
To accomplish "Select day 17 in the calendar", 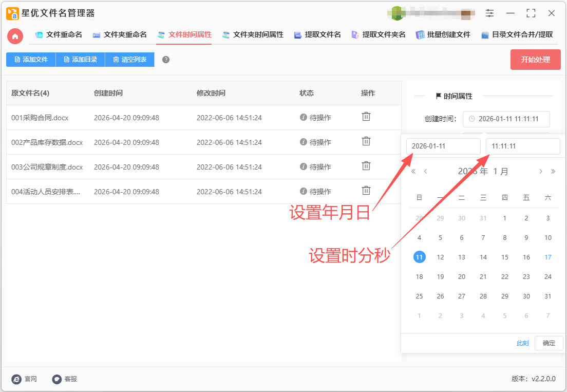I will point(548,257).
